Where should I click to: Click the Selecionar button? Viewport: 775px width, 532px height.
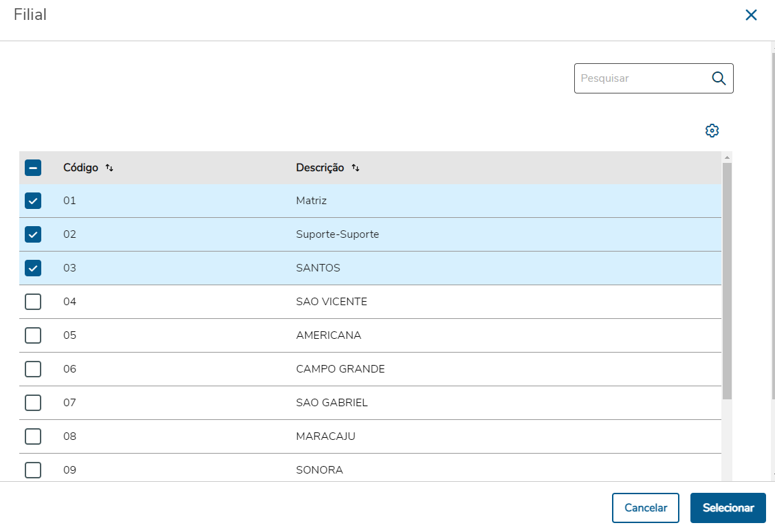[728, 508]
